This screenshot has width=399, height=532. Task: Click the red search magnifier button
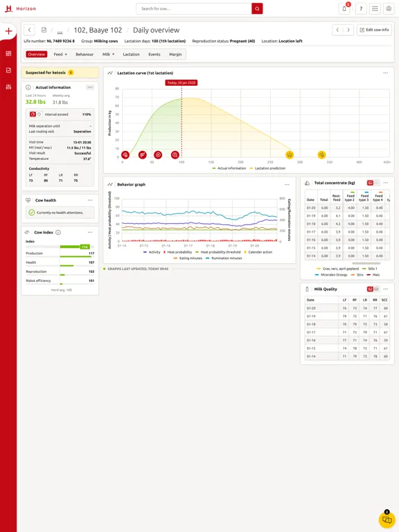point(257,9)
